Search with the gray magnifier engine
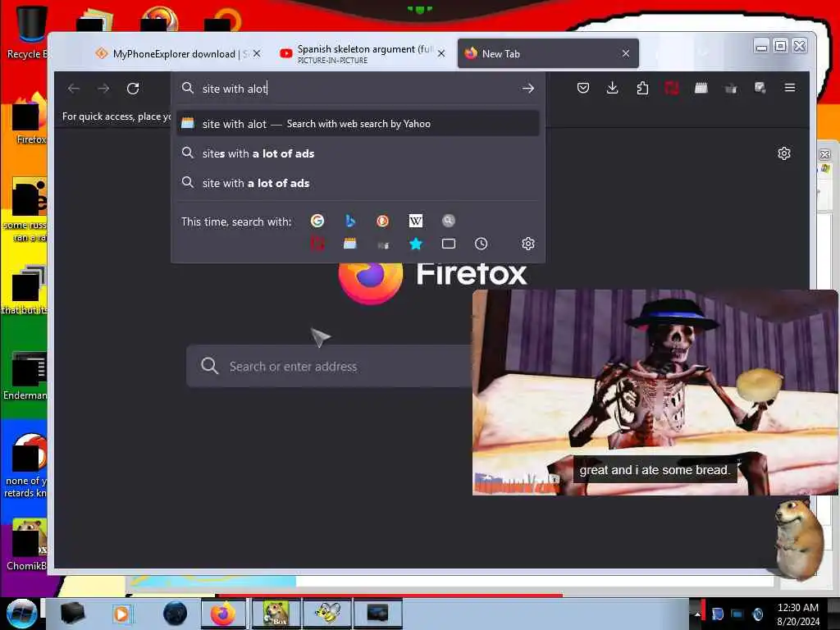 (x=449, y=220)
